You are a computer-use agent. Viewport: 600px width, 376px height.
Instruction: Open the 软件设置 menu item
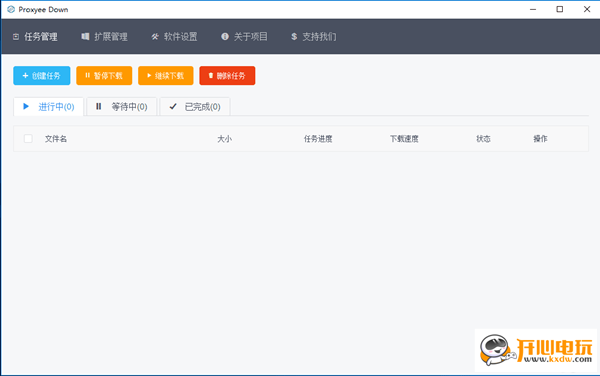pyautogui.click(x=174, y=37)
